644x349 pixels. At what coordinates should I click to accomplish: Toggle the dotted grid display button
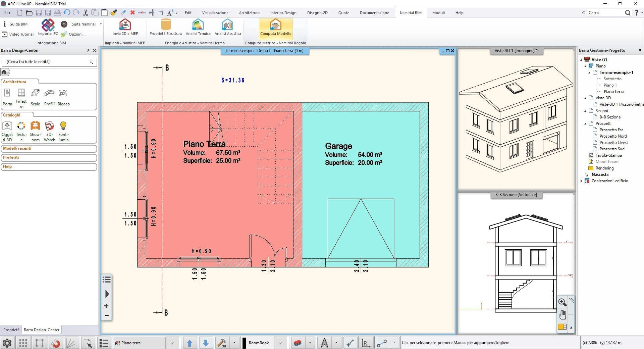[23, 343]
